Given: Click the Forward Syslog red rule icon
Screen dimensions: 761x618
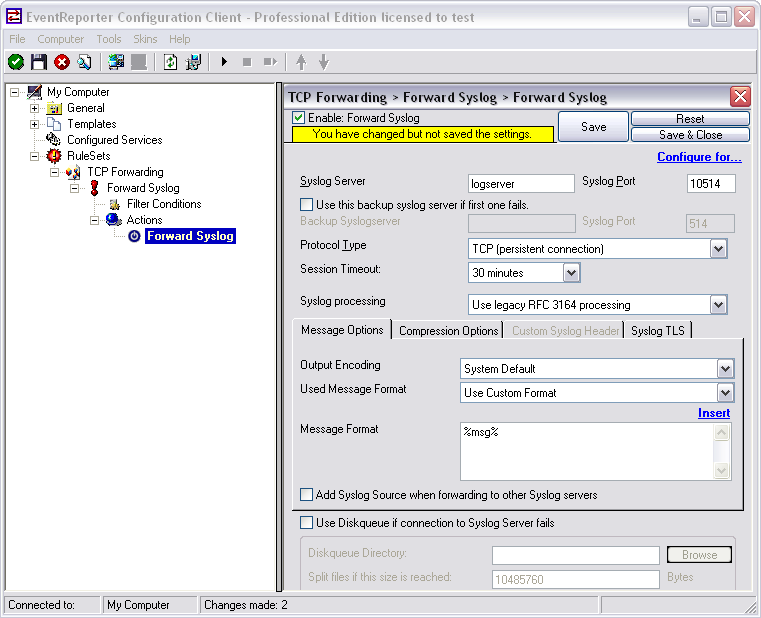Looking at the screenshot, I should point(95,188).
